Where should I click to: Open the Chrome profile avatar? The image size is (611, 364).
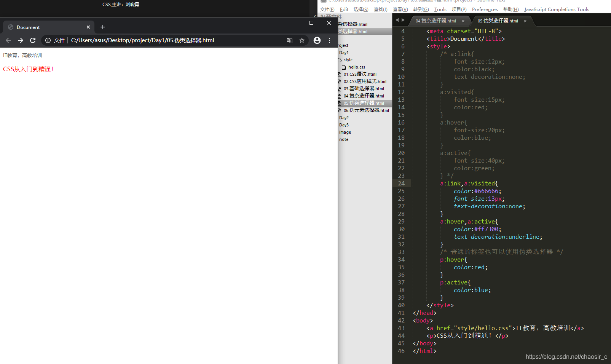click(x=317, y=40)
